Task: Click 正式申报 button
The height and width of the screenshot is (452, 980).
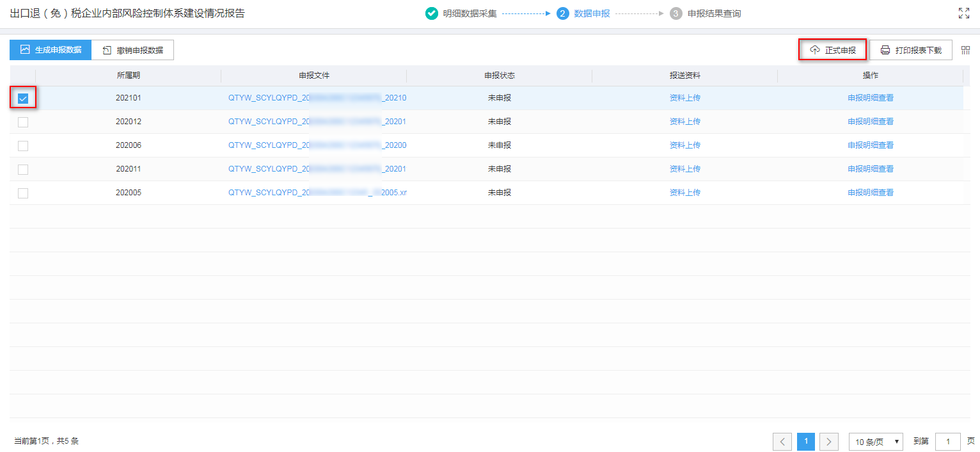Action: coord(832,50)
